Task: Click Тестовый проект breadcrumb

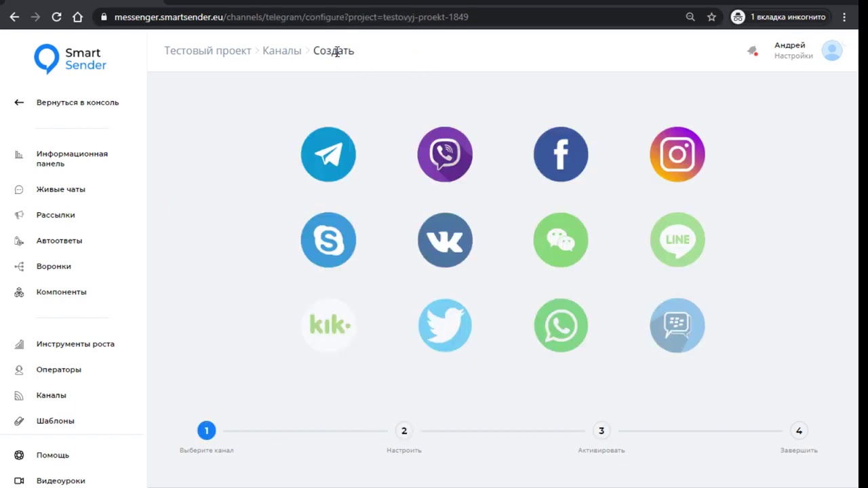Action: click(208, 51)
